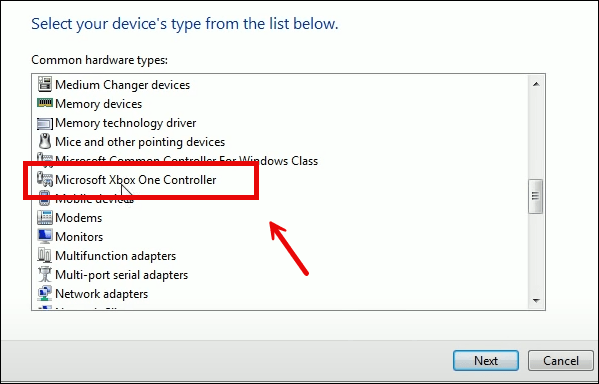
Task: Select the Xbox One Controller gamepad icon
Action: click(x=45, y=180)
